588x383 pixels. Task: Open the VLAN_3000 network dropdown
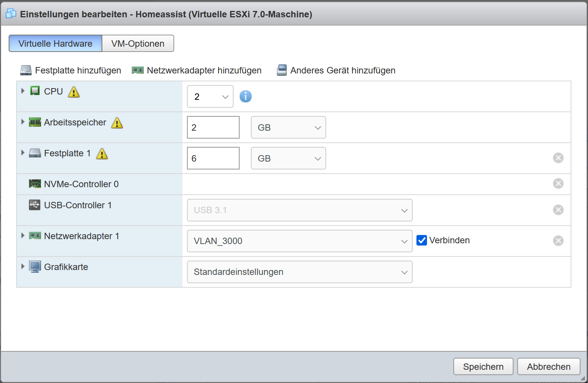click(x=299, y=241)
